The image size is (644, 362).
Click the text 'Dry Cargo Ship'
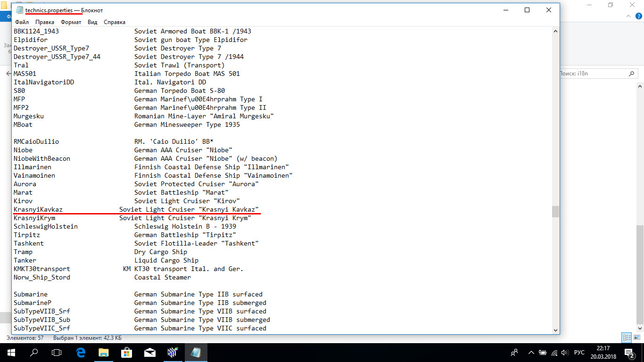pyautogui.click(x=161, y=252)
